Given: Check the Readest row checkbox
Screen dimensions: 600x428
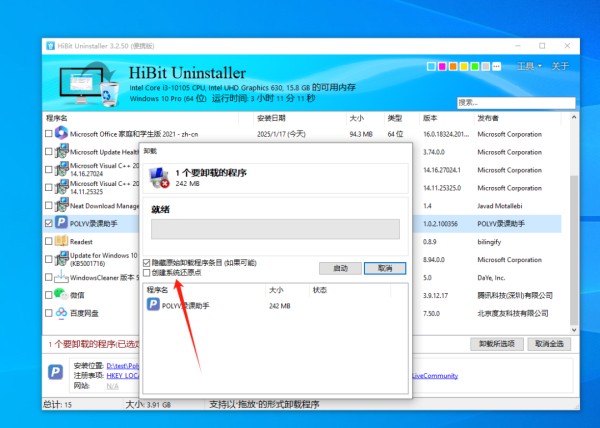Looking at the screenshot, I should (x=49, y=241).
